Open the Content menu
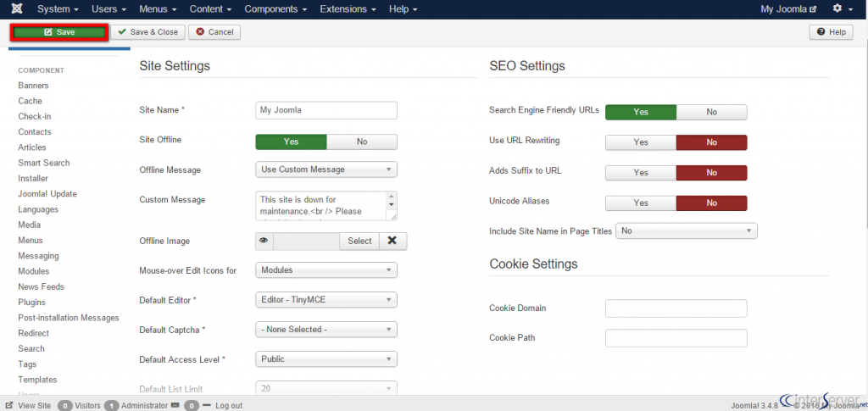Viewport: 868px width, 411px height. (x=211, y=9)
